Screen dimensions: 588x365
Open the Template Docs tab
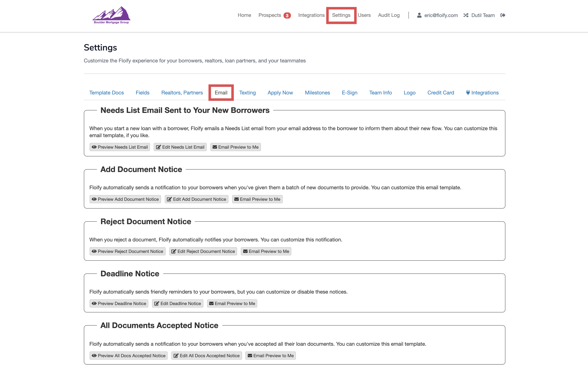click(106, 93)
